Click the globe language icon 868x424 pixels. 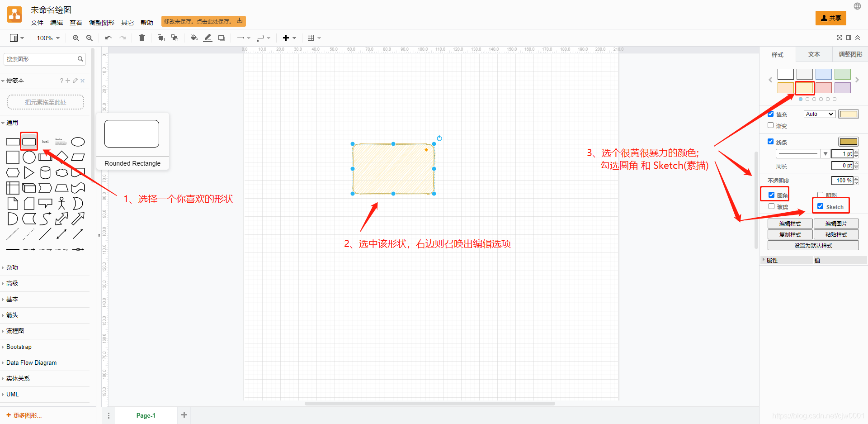[857, 6]
